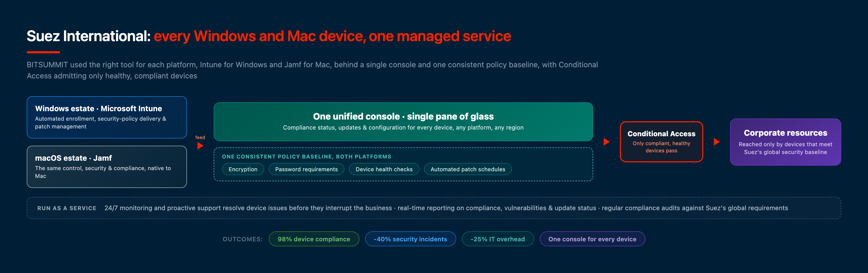Select the Automated patch schedules pill

pos(468,169)
